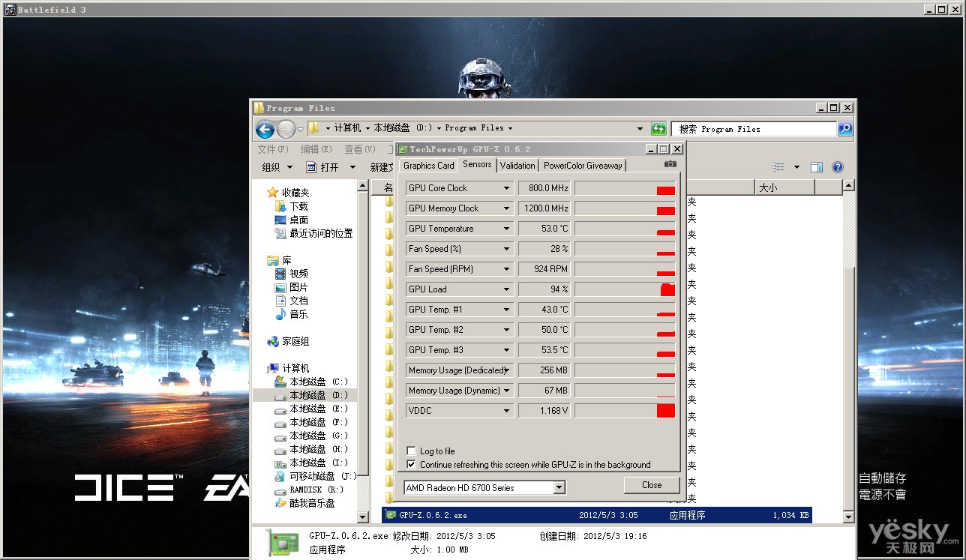The width and height of the screenshot is (966, 560).
Task: Open Fan Speed (RPM) sensor dropdown
Action: click(x=506, y=269)
